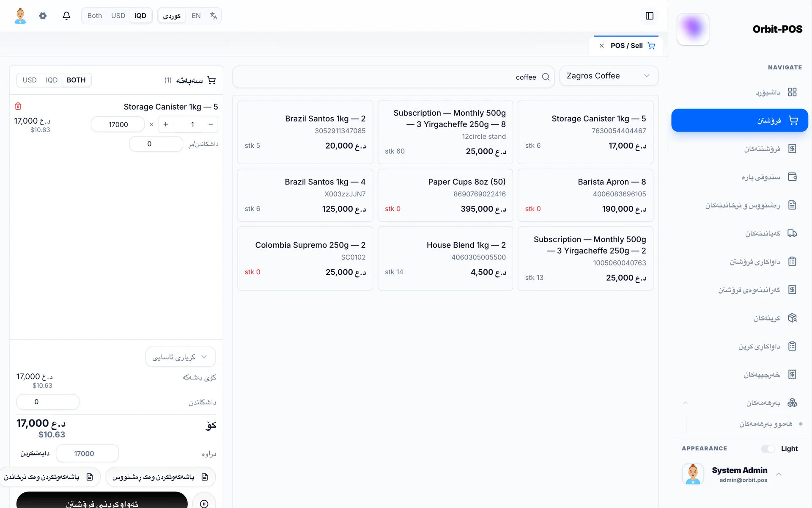Viewport: 812px width, 508px height.
Task: Select Barista Apron — 8 product
Action: (585, 195)
